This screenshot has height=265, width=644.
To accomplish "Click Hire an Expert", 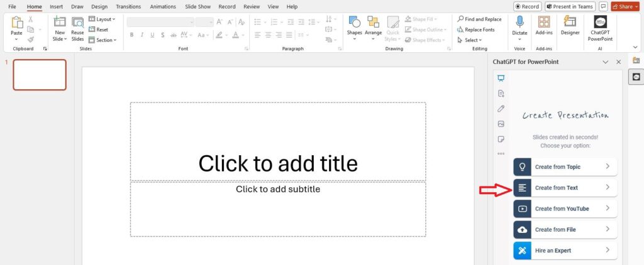I will 565,251.
